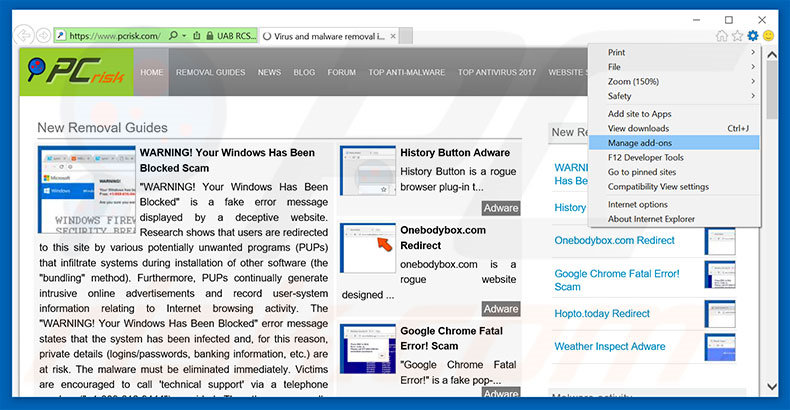Open WARNING! Your Windows Has Been Blocked article
This screenshot has height=410, width=790.
tap(227, 160)
